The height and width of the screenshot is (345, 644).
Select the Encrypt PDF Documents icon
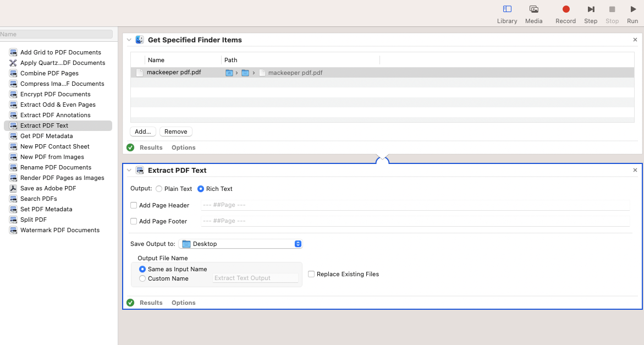(13, 94)
